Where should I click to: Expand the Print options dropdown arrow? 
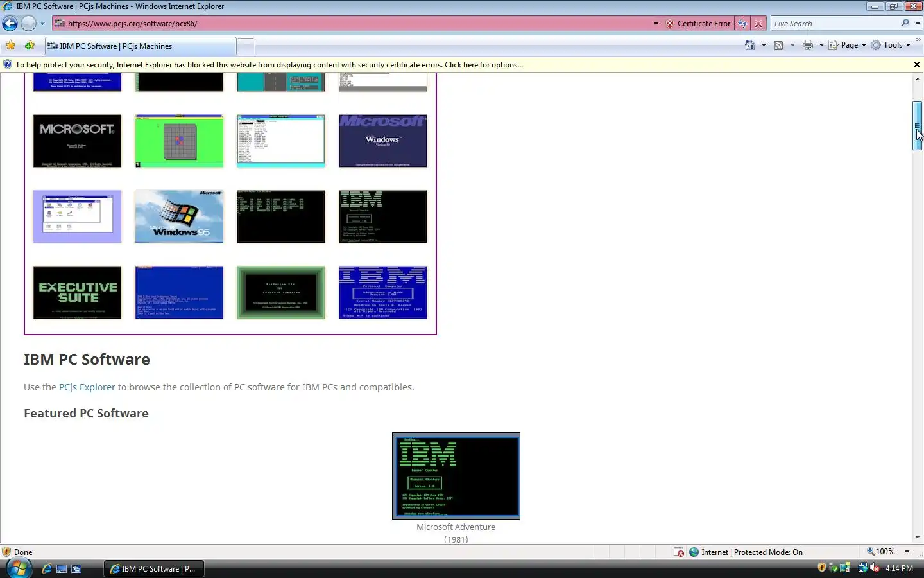821,45
